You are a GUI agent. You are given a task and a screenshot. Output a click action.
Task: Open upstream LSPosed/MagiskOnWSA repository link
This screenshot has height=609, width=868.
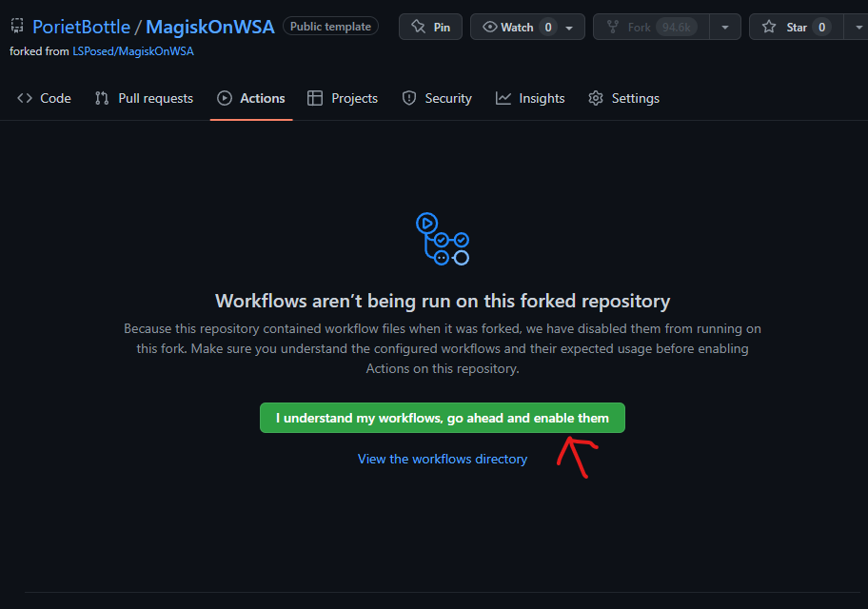pyautogui.click(x=133, y=51)
